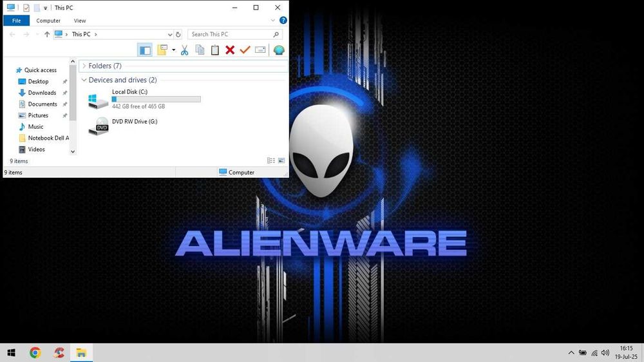Viewport: 644px width, 362px height.
Task: Open the address bar history dropdown
Action: (169, 34)
